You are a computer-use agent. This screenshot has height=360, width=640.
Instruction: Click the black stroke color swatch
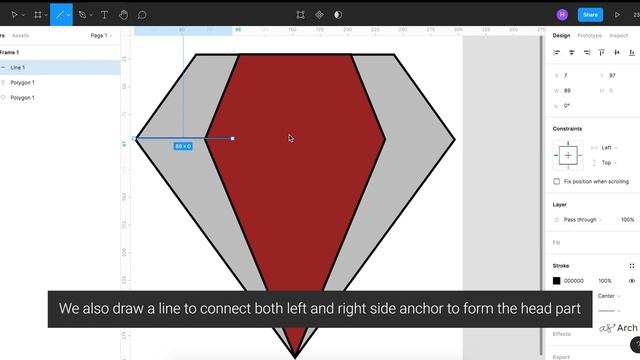(x=556, y=281)
